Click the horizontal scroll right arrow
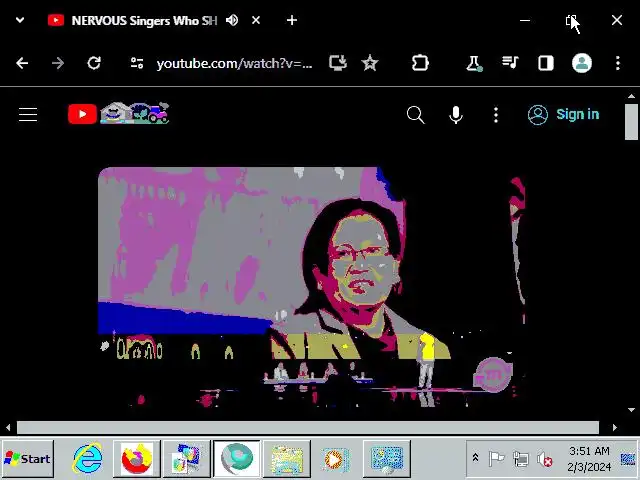 click(615, 427)
